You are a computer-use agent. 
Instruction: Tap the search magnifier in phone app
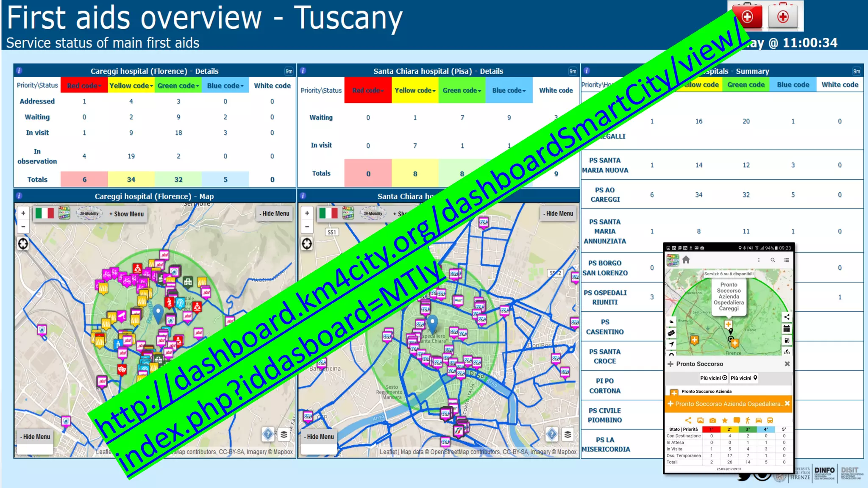point(773,260)
